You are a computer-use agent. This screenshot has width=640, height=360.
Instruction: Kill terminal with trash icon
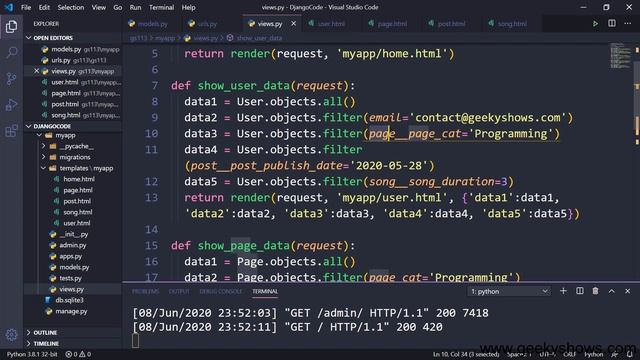pyautogui.click(x=596, y=291)
